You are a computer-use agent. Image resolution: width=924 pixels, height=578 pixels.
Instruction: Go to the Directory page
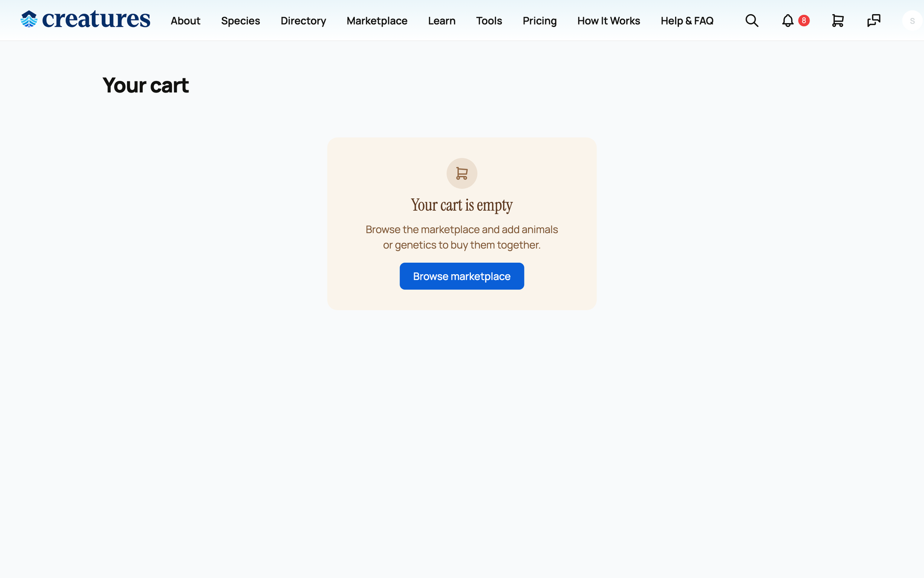(x=303, y=21)
